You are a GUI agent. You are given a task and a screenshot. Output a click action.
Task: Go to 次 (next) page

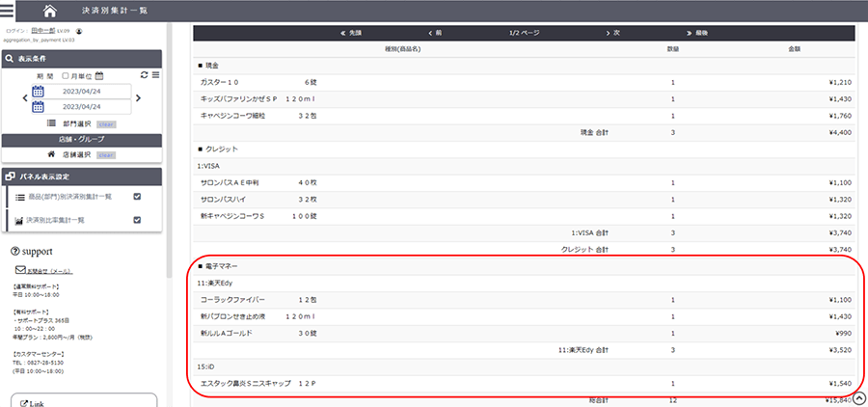pos(612,33)
